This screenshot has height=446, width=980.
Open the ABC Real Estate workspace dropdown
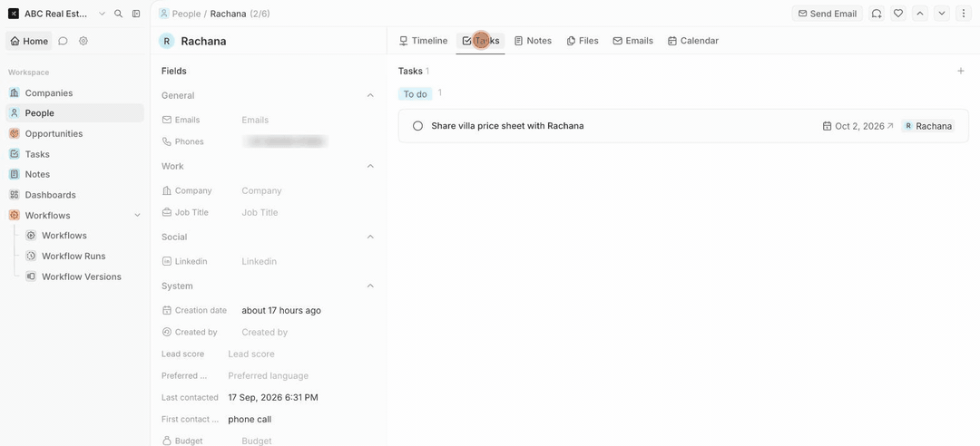(x=102, y=13)
